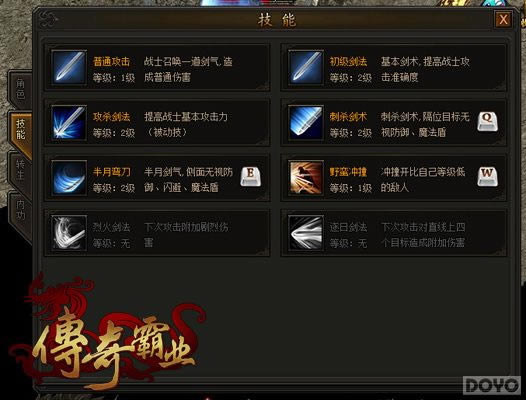526x400 pixels.
Task: Click the 普通攻击 skill name text
Action: [111, 62]
